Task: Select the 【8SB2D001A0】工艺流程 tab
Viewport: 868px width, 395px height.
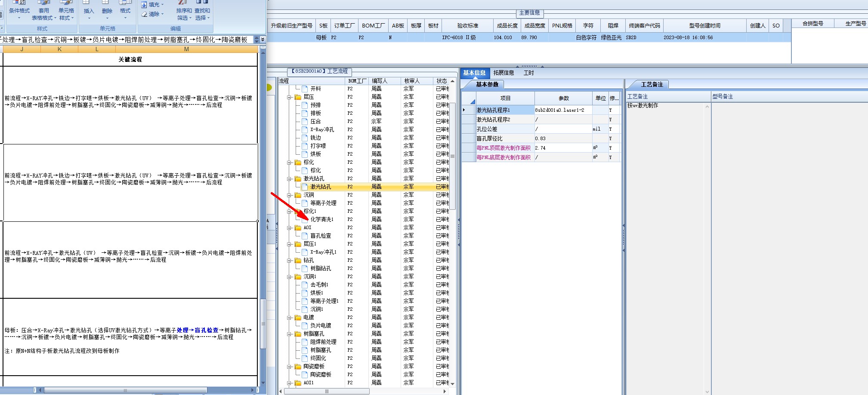Action: [x=319, y=71]
